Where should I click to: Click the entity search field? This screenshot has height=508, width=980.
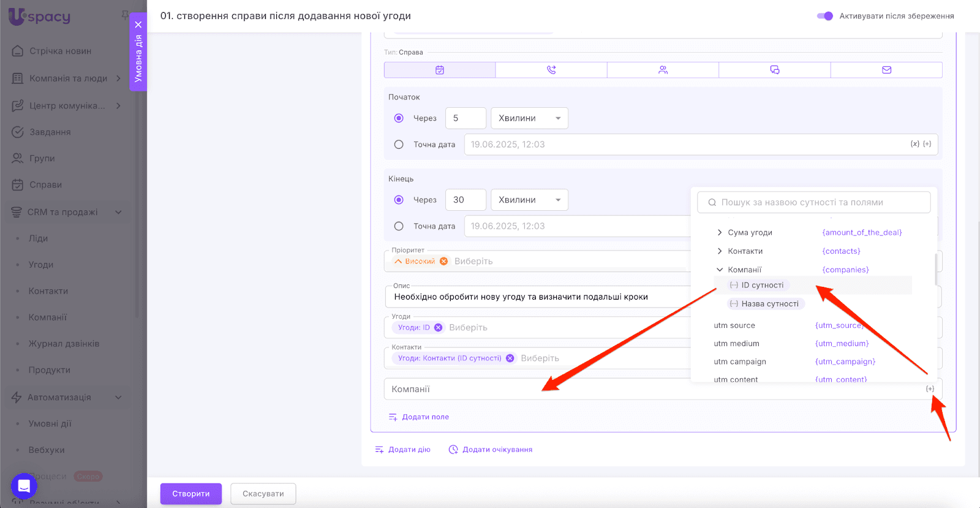(813, 202)
